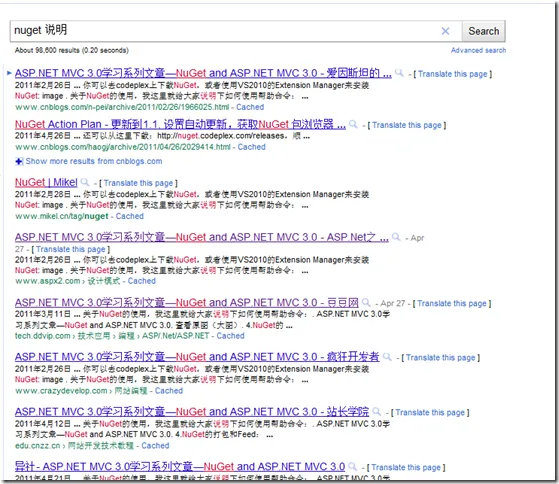This screenshot has height=484, width=559.
Task: Open Cached link for www.mikel.cn/tag/nuget
Action: (x=129, y=216)
